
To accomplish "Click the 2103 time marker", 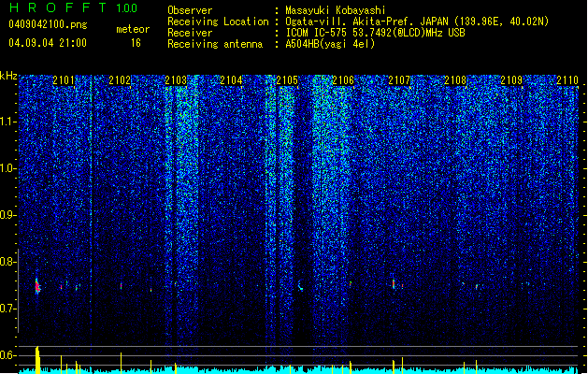I will 176,80.
